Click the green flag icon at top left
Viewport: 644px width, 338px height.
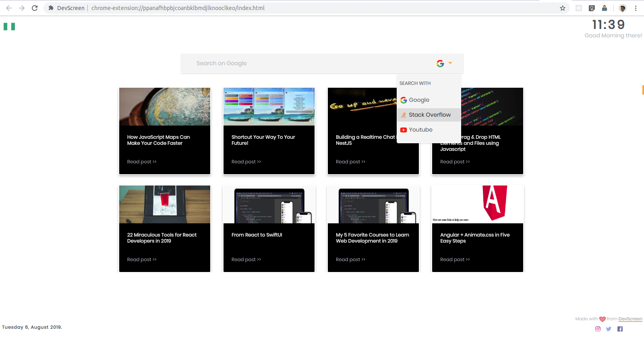9,27
